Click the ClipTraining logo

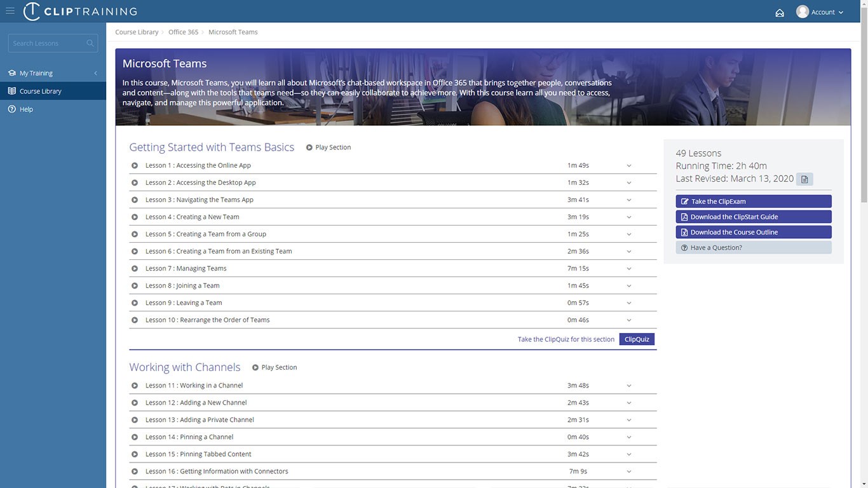(x=80, y=11)
